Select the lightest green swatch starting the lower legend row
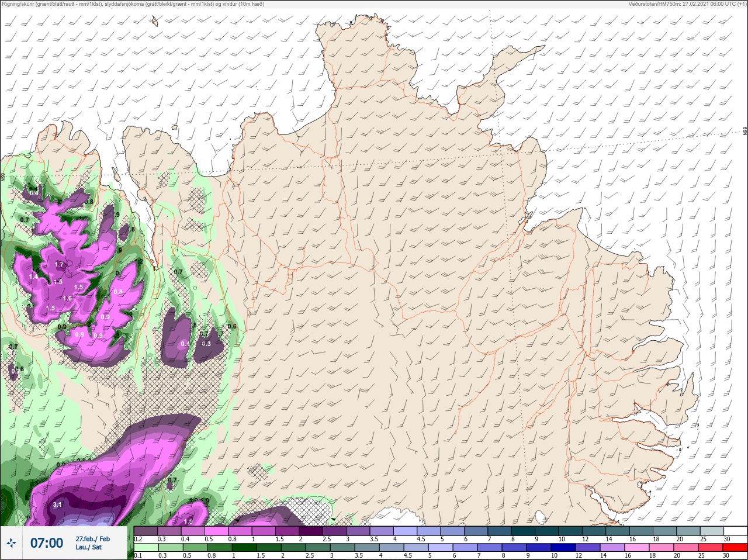748x560 pixels. tap(146, 548)
